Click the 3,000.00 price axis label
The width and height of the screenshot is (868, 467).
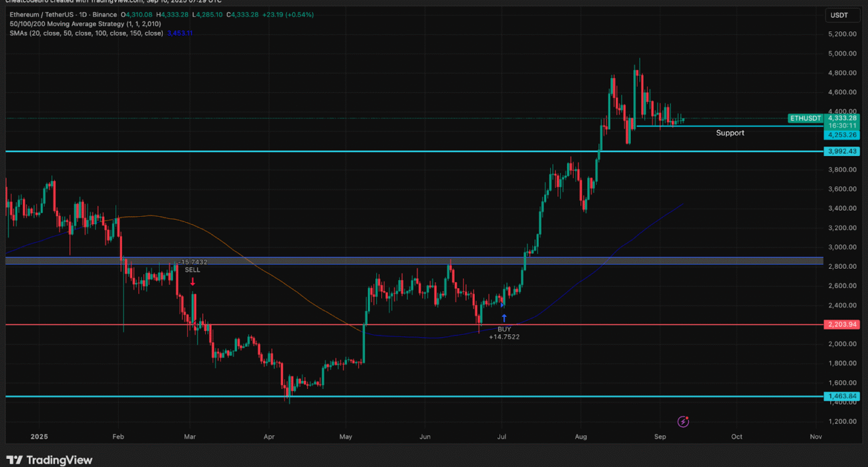(x=843, y=247)
